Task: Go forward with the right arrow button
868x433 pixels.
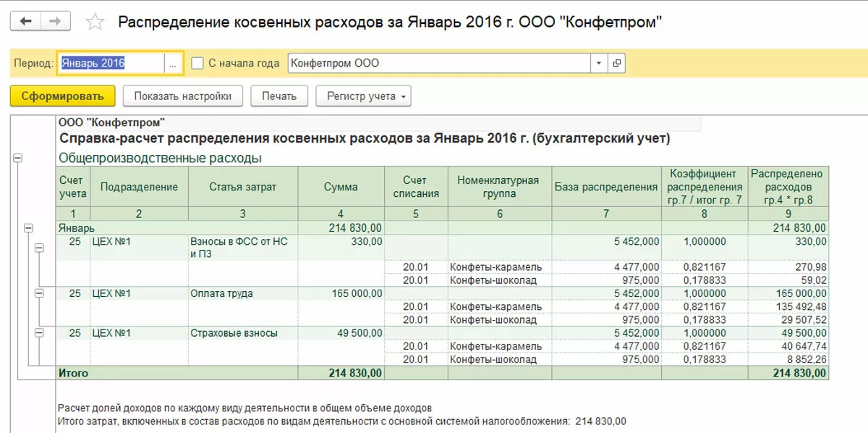Action: coord(55,22)
